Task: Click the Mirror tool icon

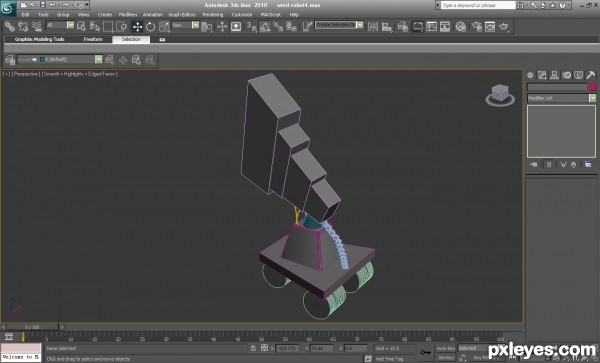Action: (373, 26)
